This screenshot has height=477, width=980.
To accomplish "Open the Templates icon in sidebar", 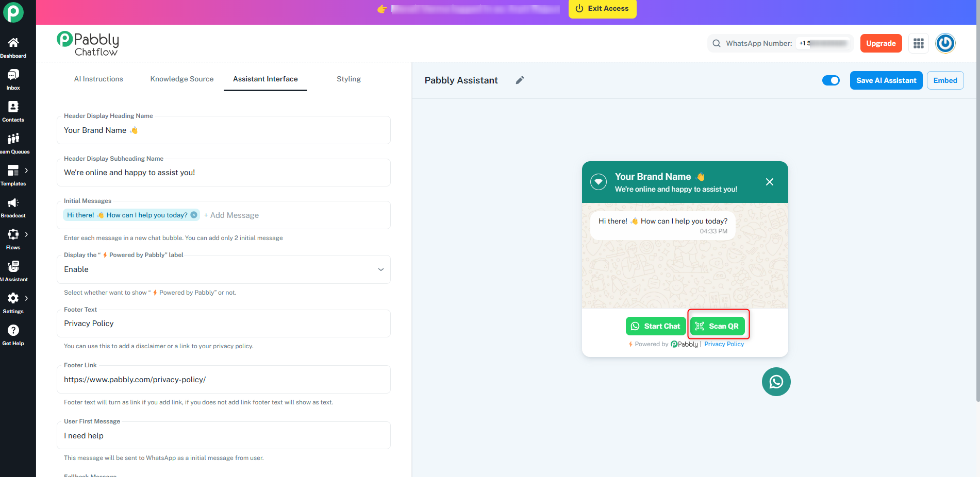I will [13, 171].
